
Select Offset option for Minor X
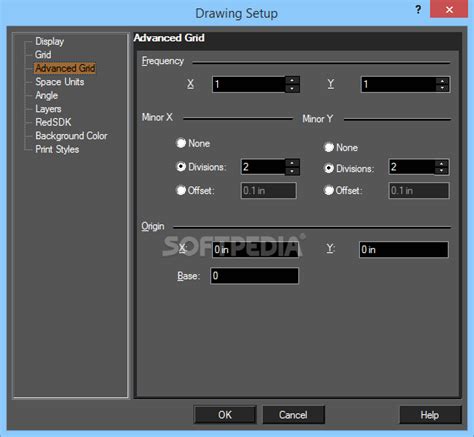pyautogui.click(x=195, y=190)
